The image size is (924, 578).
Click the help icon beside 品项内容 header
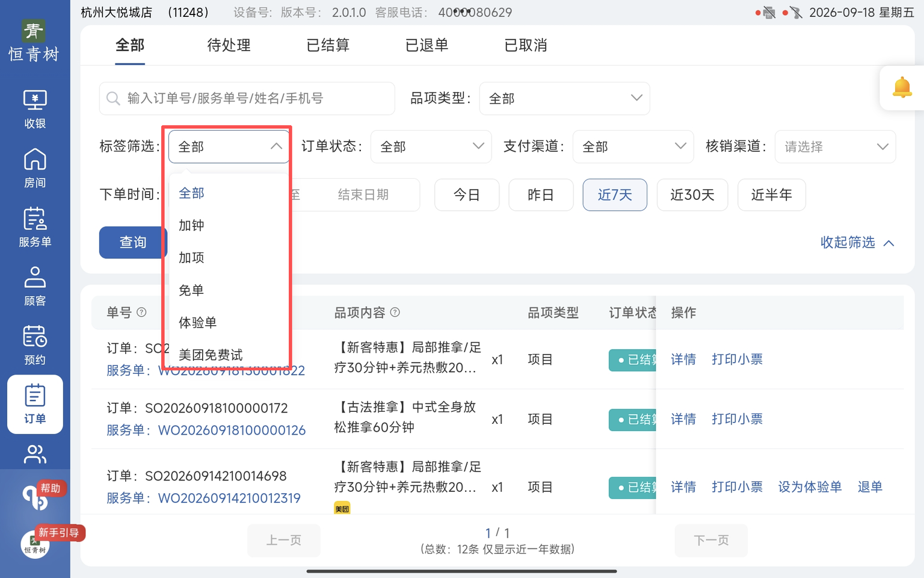coord(395,312)
